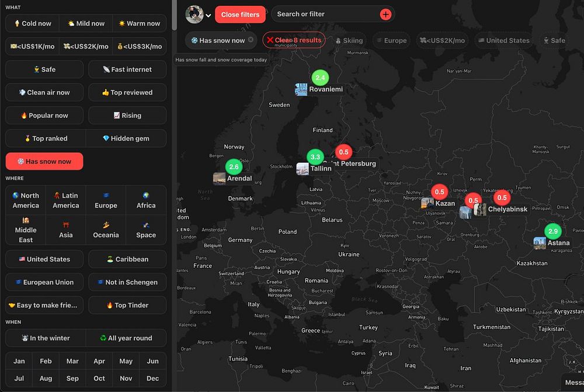Enable the Safe filter in left panel

[44, 69]
